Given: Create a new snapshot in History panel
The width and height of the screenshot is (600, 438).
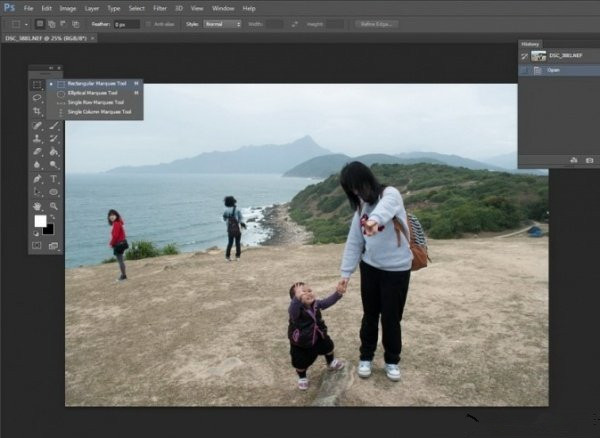Looking at the screenshot, I should coord(590,160).
